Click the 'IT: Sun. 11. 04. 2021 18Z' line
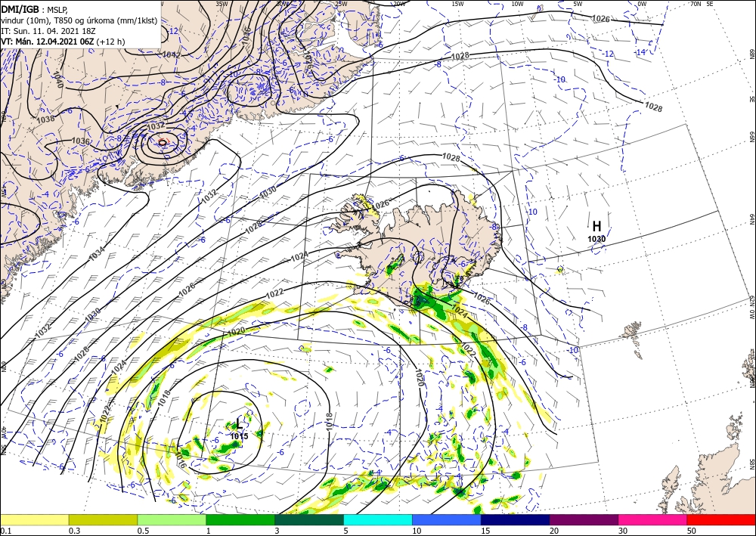Image resolution: width=756 pixels, height=536 pixels. [x=48, y=31]
